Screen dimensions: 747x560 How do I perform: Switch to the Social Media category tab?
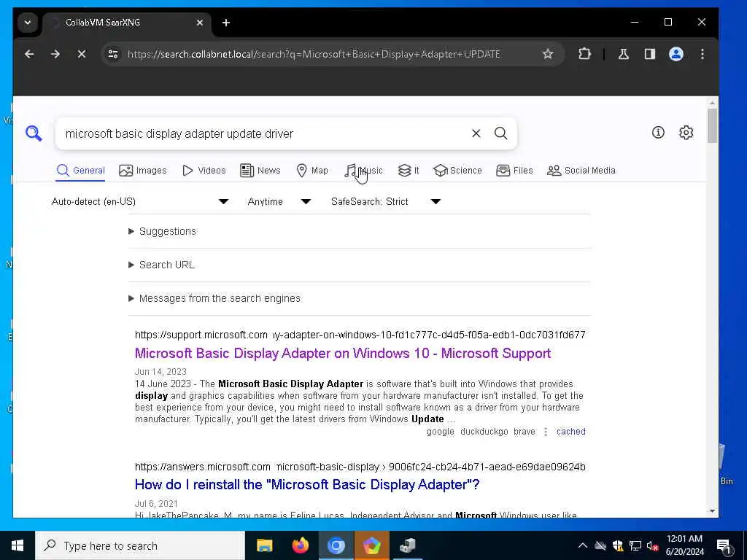(581, 171)
